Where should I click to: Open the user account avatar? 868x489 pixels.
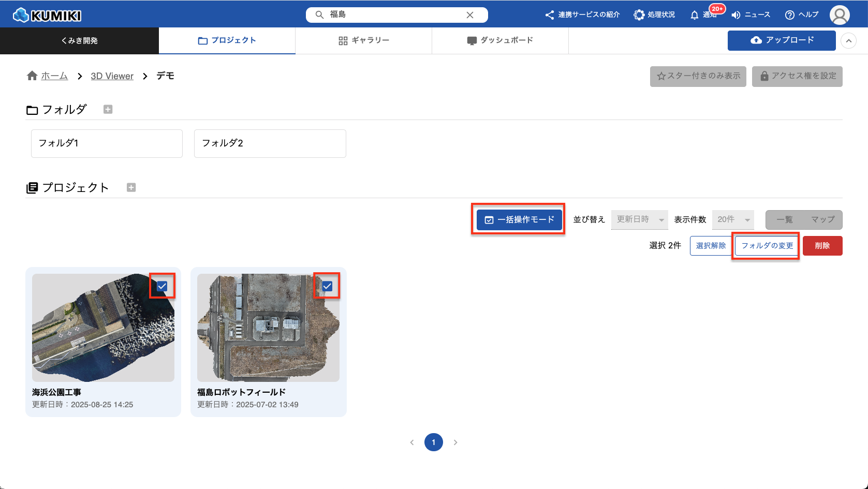click(x=839, y=15)
